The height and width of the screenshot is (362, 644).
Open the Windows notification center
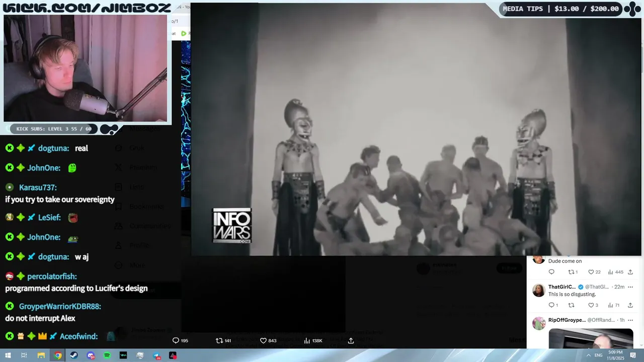pyautogui.click(x=633, y=355)
